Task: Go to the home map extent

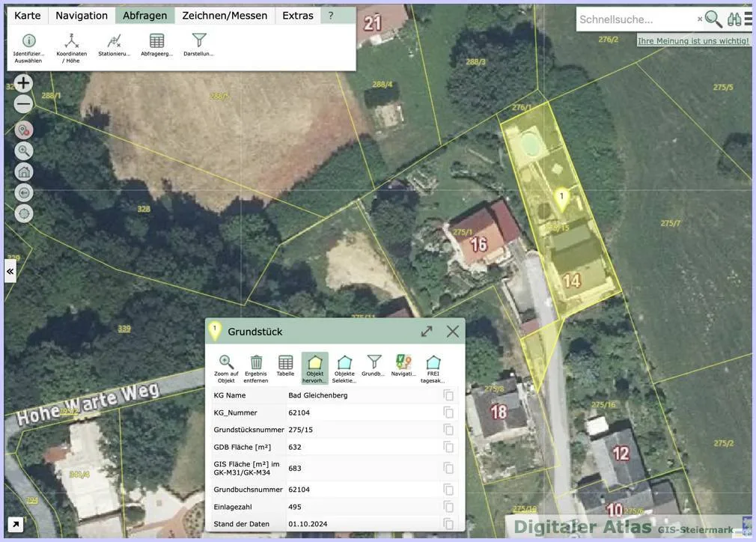Action: point(24,171)
